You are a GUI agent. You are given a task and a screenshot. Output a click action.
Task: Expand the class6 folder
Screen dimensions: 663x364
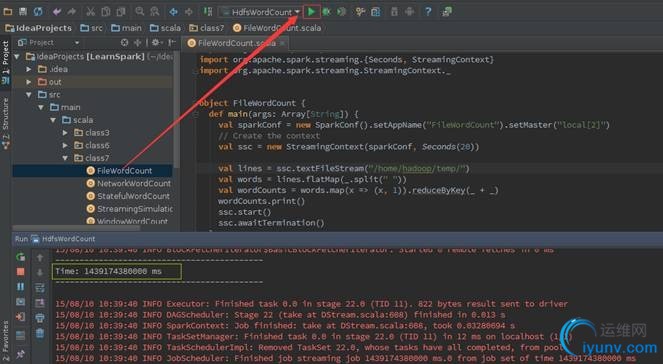(65, 145)
